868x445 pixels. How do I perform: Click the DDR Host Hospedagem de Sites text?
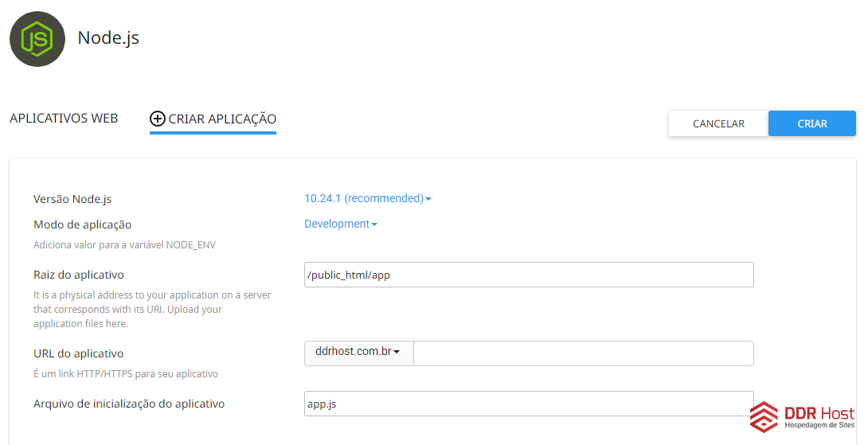coord(819,417)
